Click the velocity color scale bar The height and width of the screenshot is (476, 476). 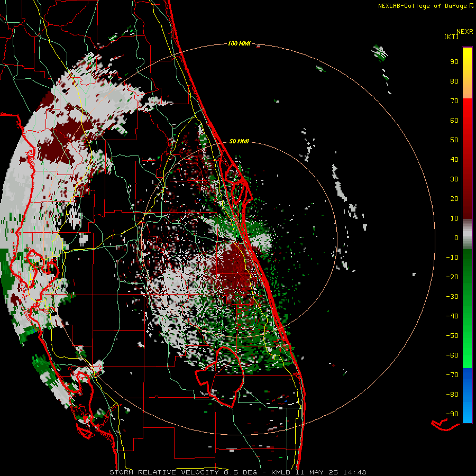pyautogui.click(x=467, y=235)
